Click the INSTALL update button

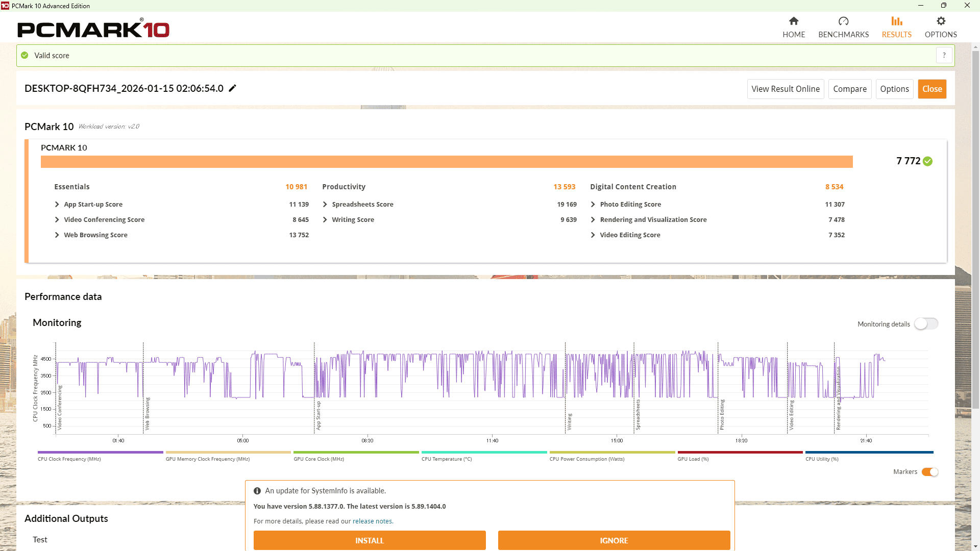(369, 540)
